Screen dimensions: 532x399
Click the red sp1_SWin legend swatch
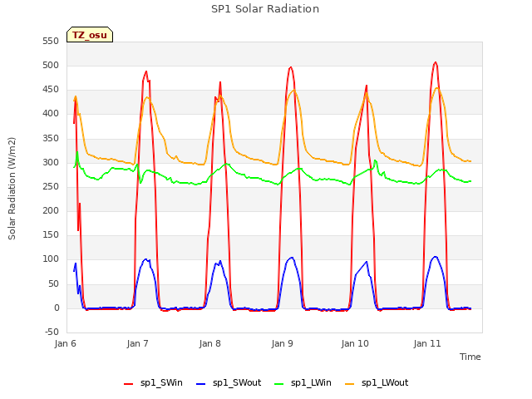[129, 384]
